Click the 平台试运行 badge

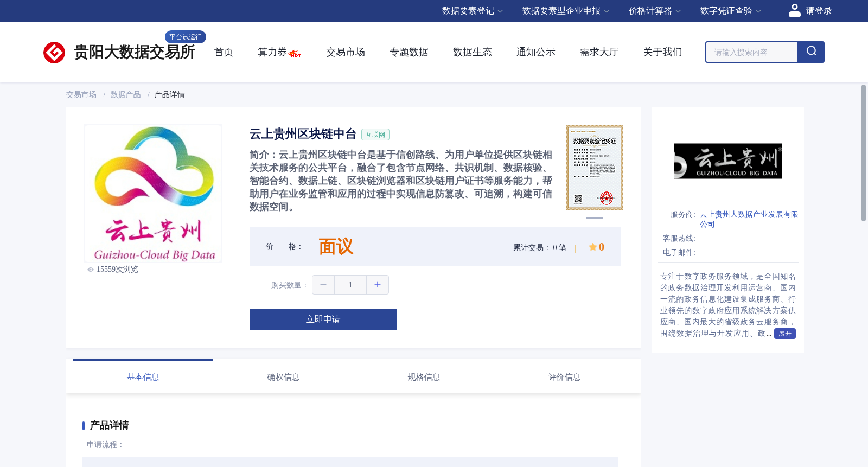point(186,37)
